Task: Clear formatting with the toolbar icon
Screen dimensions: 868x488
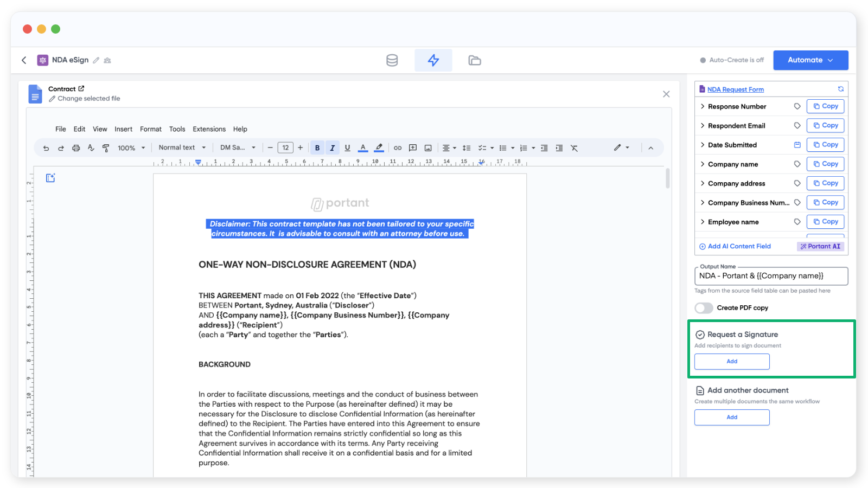Action: 574,147
